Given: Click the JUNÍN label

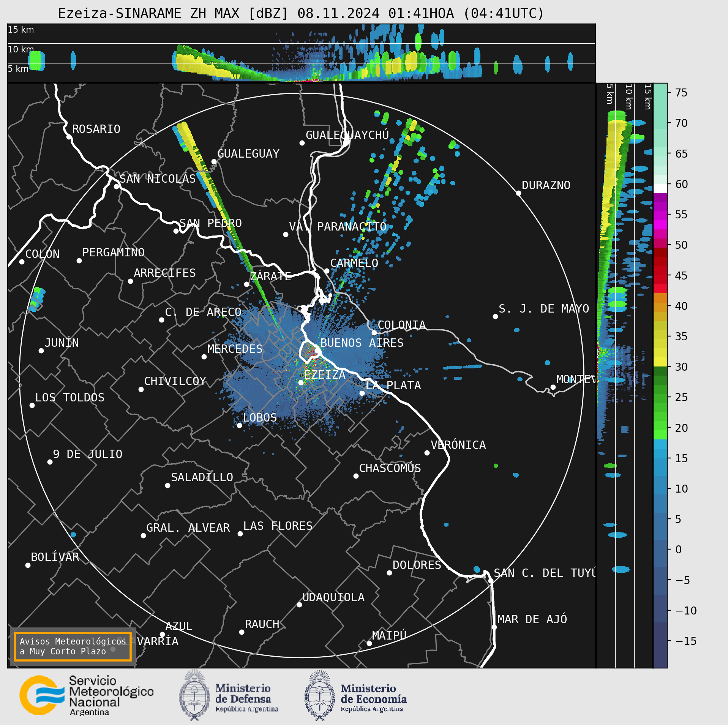Looking at the screenshot, I should [x=62, y=343].
